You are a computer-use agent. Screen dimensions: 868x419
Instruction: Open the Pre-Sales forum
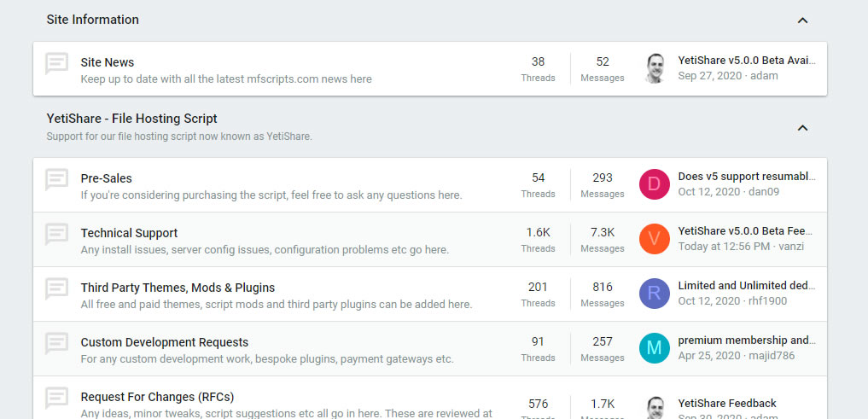tap(107, 179)
